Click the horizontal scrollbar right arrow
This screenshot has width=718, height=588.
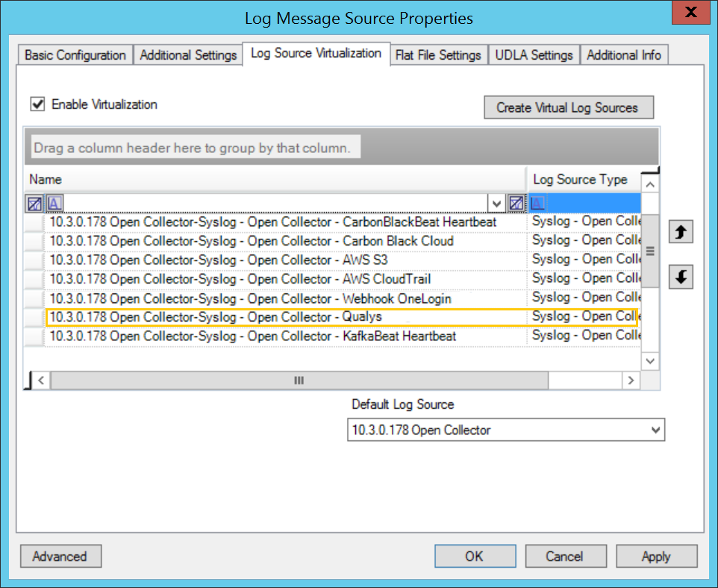[x=631, y=381]
